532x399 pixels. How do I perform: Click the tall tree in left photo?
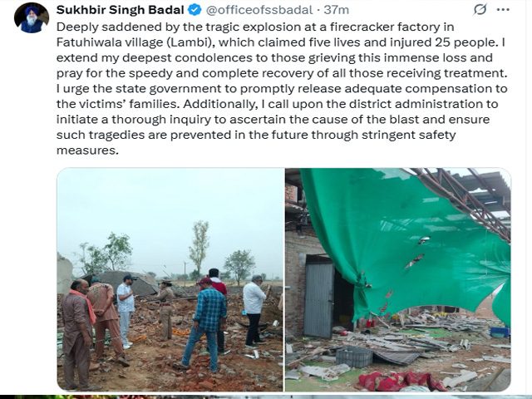(199, 248)
